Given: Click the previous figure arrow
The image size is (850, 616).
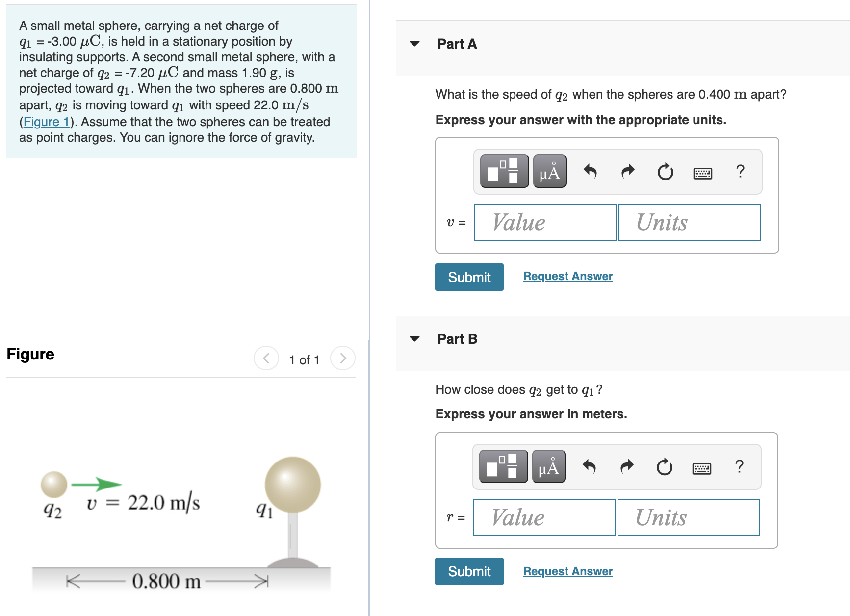Looking at the screenshot, I should coord(266,358).
